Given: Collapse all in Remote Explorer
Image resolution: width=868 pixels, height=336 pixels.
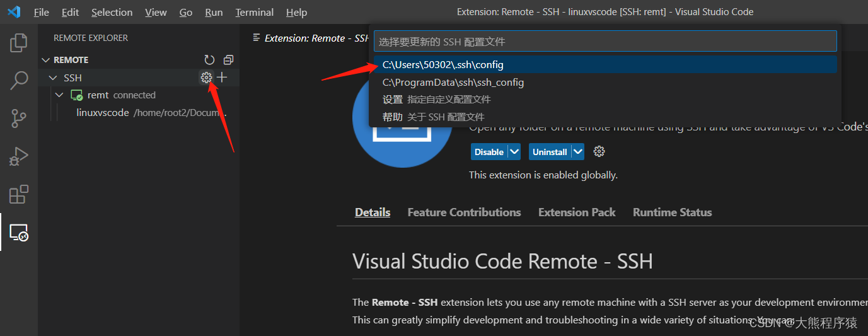Looking at the screenshot, I should [228, 60].
